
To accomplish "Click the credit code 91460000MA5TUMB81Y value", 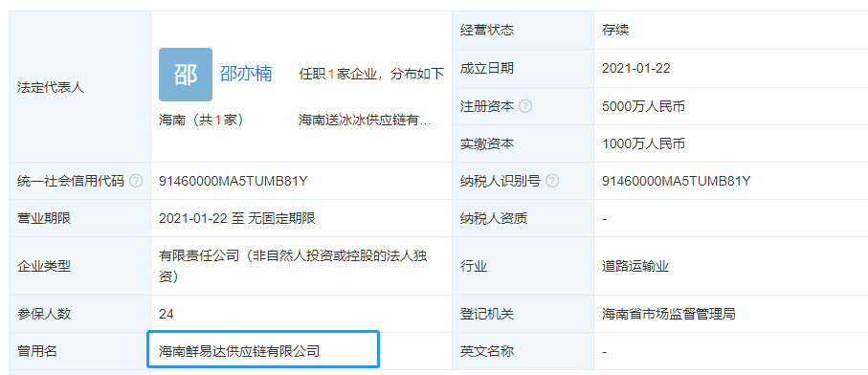I will click(x=234, y=181).
